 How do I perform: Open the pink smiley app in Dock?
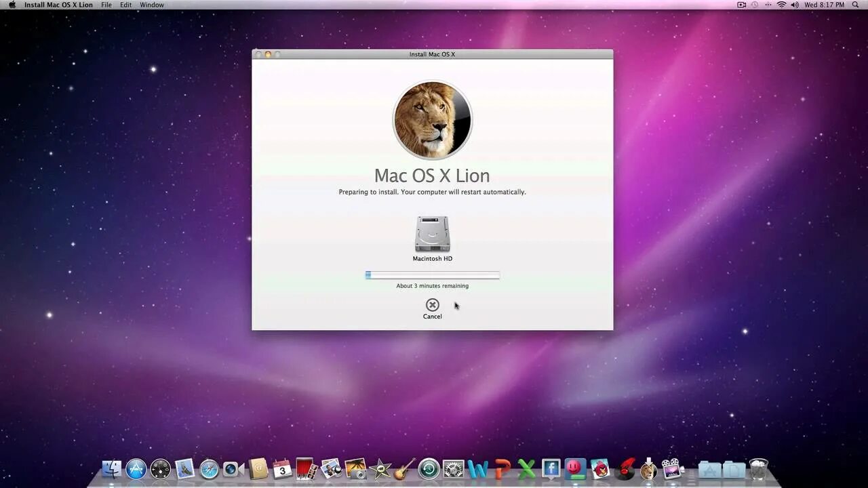pos(575,468)
